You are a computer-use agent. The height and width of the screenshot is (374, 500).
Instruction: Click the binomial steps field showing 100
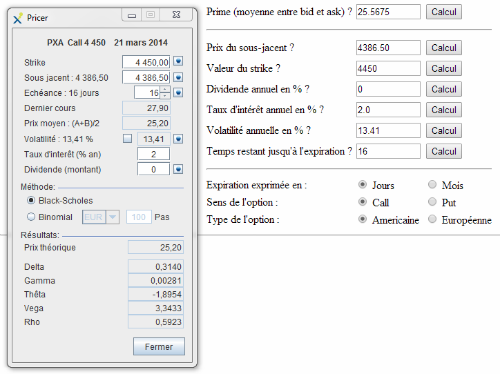coord(139,217)
